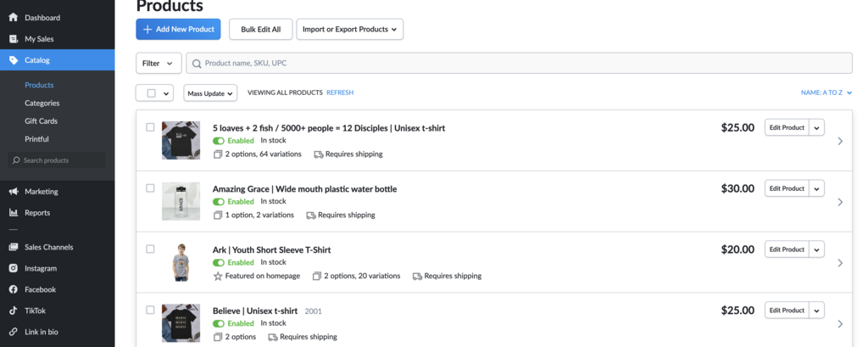Screen dimensions: 868x347
Task: Open Name: A to Z sort dropdown
Action: tap(826, 92)
